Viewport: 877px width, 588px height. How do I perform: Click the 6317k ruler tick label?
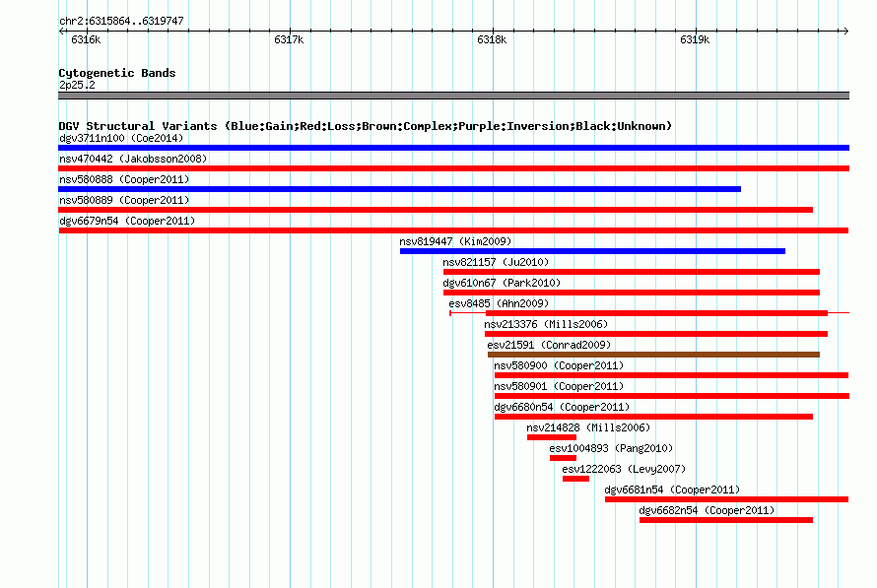coord(289,39)
